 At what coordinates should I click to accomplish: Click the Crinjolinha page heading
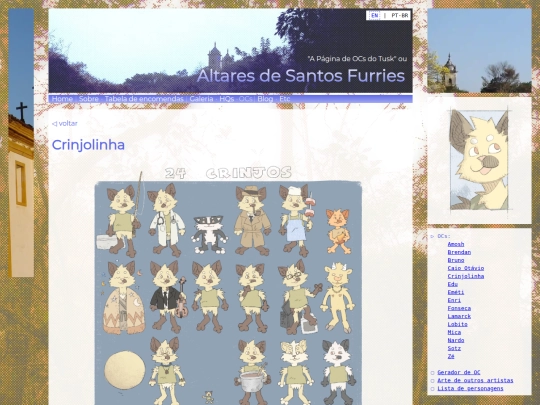(88, 145)
